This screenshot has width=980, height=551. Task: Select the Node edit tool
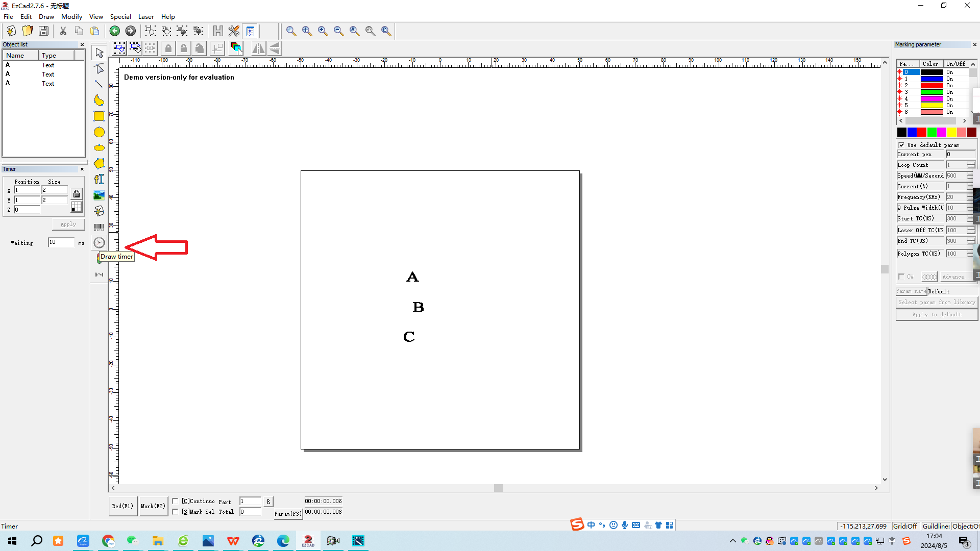click(x=99, y=68)
